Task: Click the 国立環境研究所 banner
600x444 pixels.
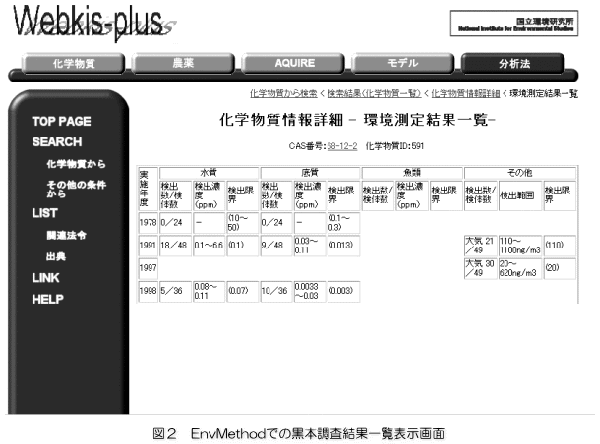Action: point(514,24)
